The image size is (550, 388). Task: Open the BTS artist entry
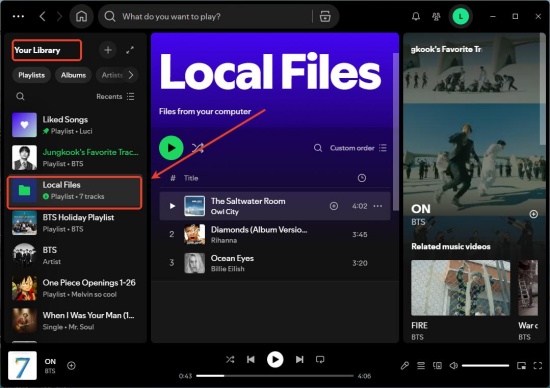(x=75, y=255)
